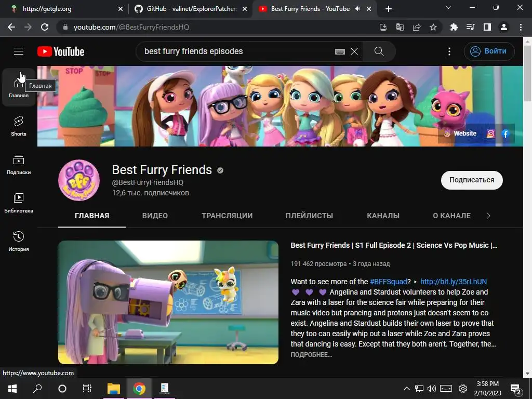
Task: Open Chrome three-dot menu
Action: coord(521,27)
